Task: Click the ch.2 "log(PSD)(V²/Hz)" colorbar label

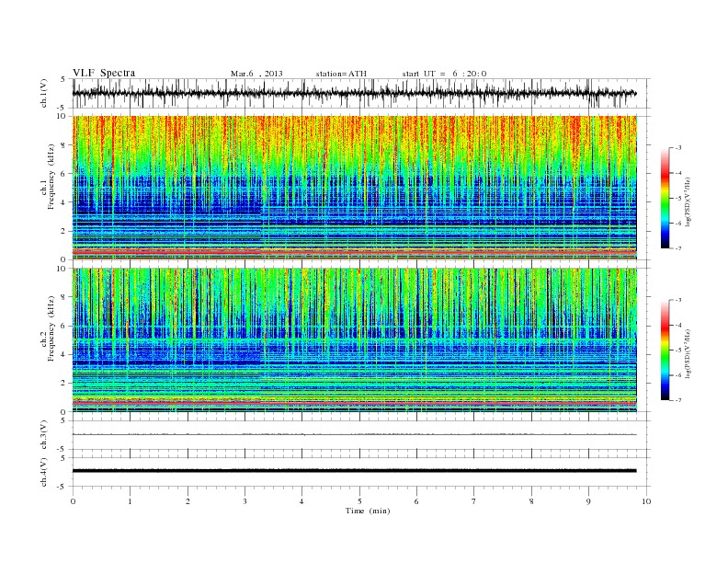Action: (688, 354)
